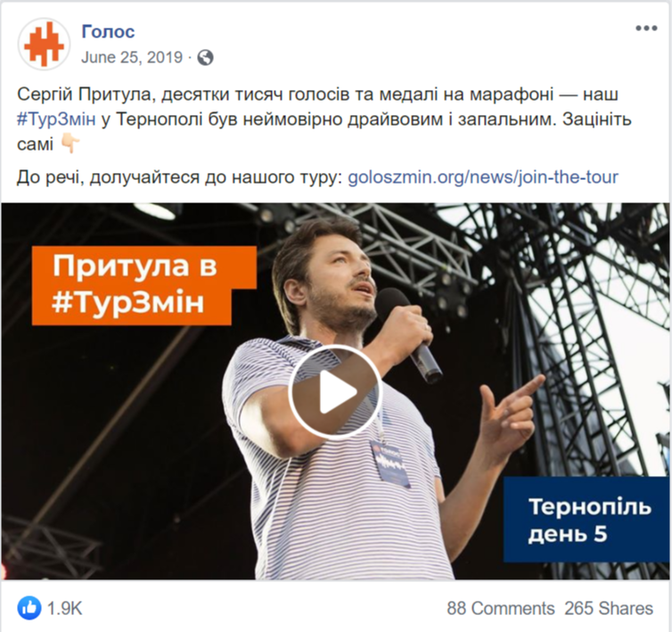Open the Голос page profile logo
This screenshot has width=672, height=632.
coord(44,45)
